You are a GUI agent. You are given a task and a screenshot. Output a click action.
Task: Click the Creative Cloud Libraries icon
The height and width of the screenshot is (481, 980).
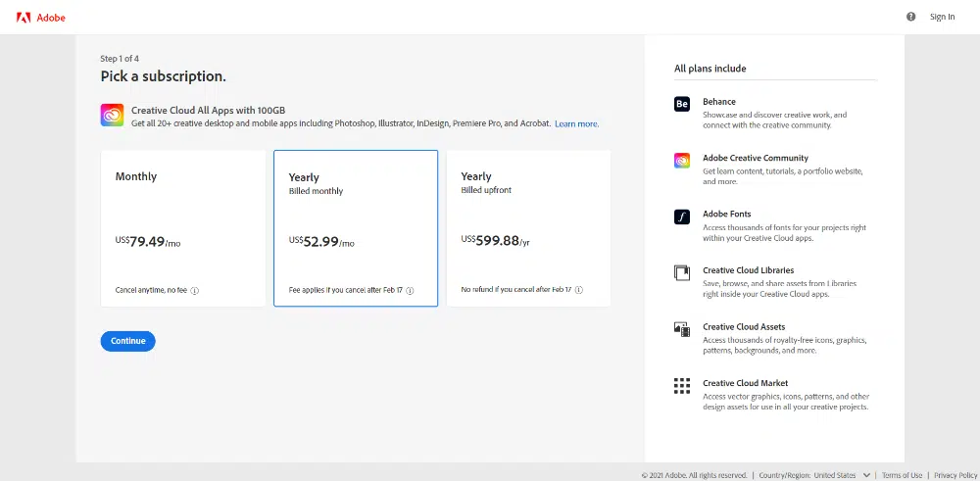point(682,273)
